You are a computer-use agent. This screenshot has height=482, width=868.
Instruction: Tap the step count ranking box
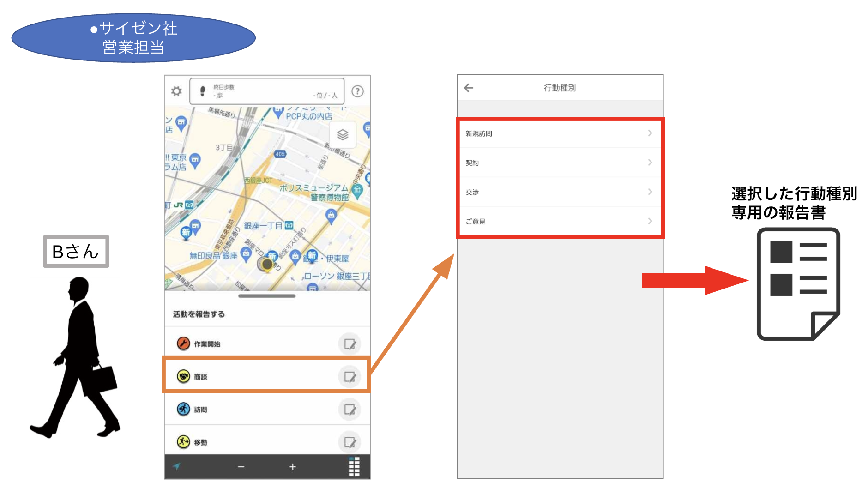267,91
